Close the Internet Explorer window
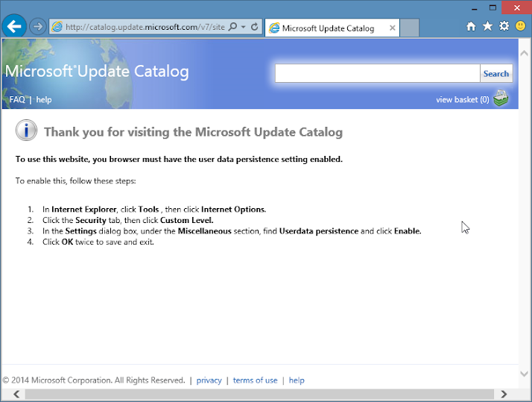Screen dimensions: 532x402 pyautogui.click(x=517, y=7)
